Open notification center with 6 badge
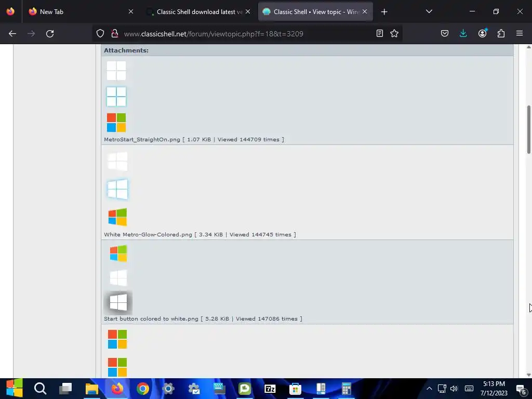532x399 pixels. tap(521, 389)
